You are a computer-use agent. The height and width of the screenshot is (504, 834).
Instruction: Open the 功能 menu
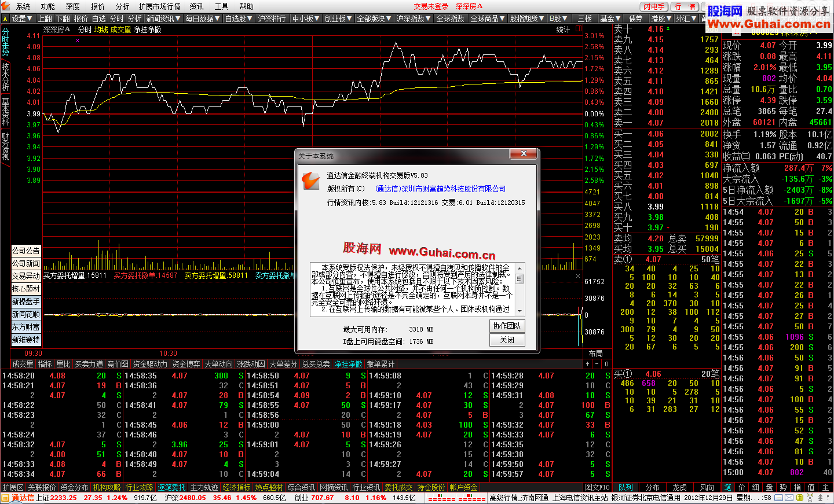[48, 6]
